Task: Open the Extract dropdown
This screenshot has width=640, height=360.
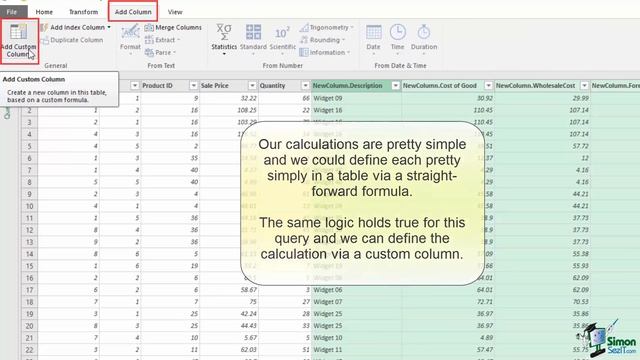Action: [x=162, y=40]
